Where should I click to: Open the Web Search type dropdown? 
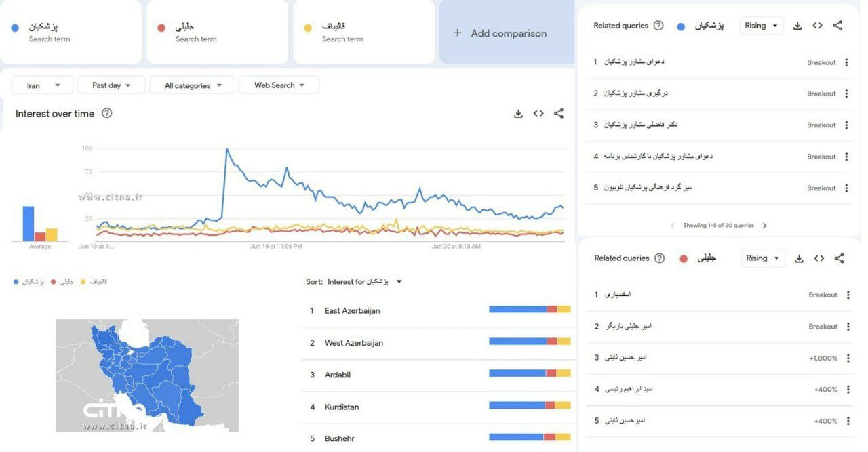[x=279, y=85]
